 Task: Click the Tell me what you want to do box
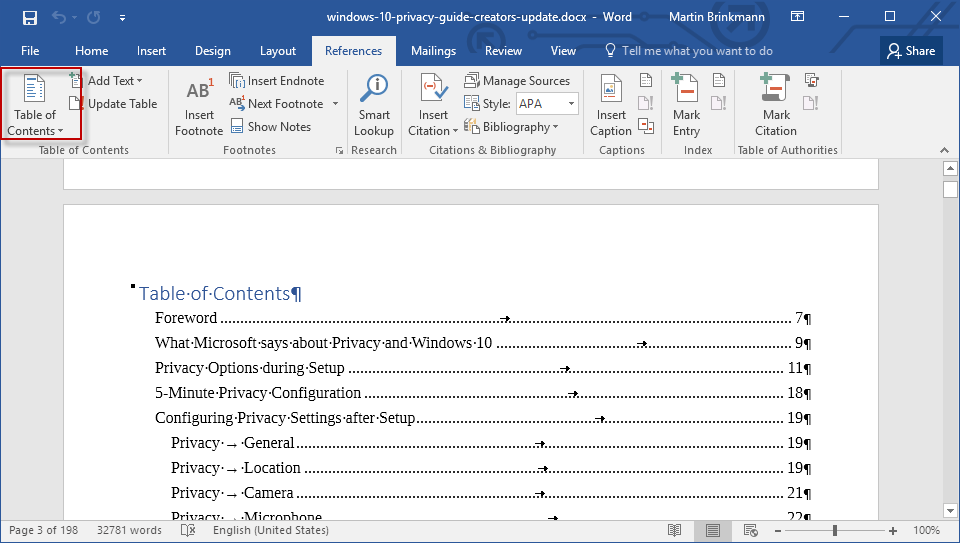689,51
